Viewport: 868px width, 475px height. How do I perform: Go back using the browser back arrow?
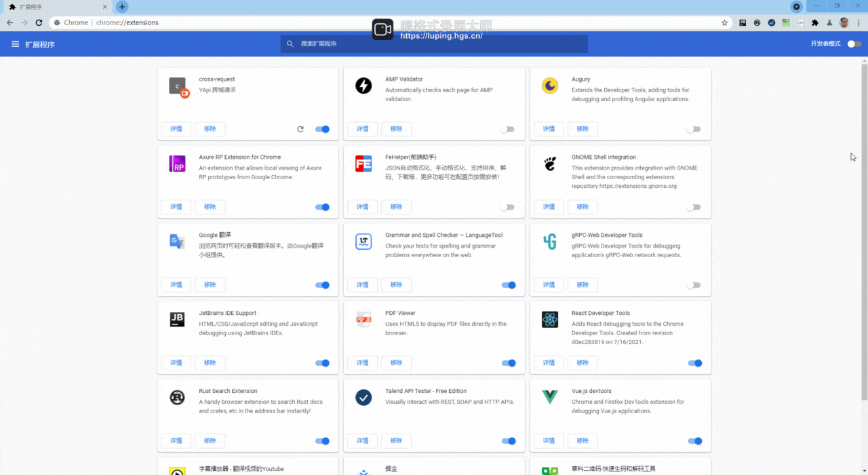(10, 22)
